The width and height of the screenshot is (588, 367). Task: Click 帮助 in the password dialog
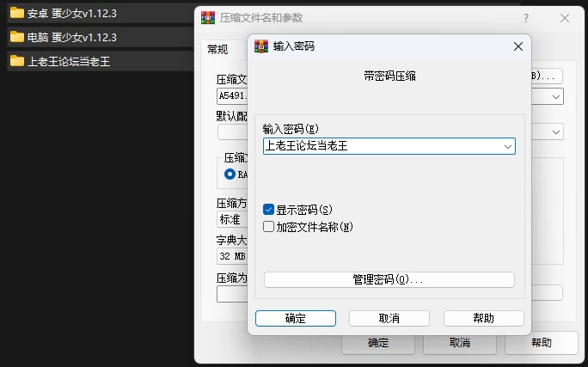point(484,319)
